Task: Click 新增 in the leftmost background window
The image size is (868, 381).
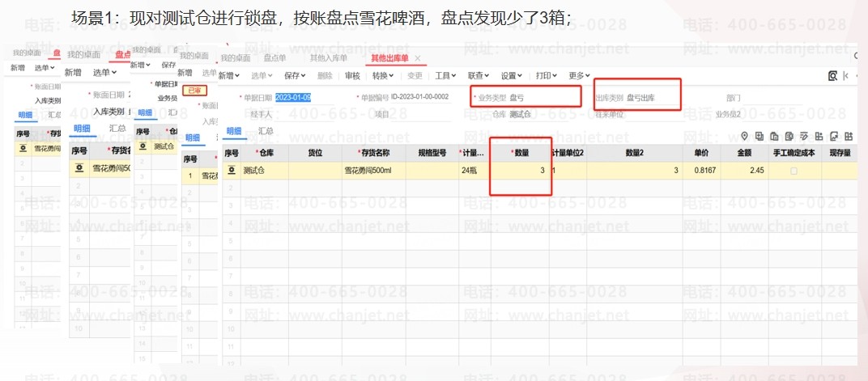Action: click(x=17, y=68)
